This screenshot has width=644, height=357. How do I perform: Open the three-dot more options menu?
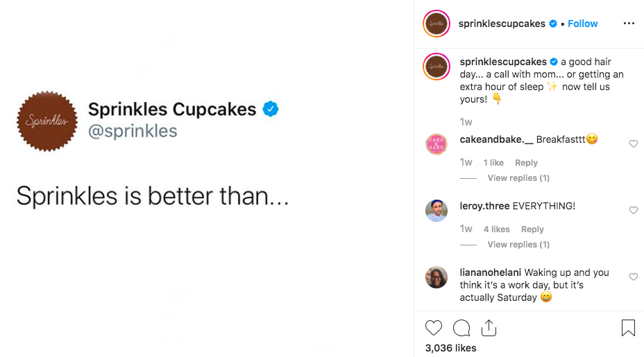coord(629,24)
